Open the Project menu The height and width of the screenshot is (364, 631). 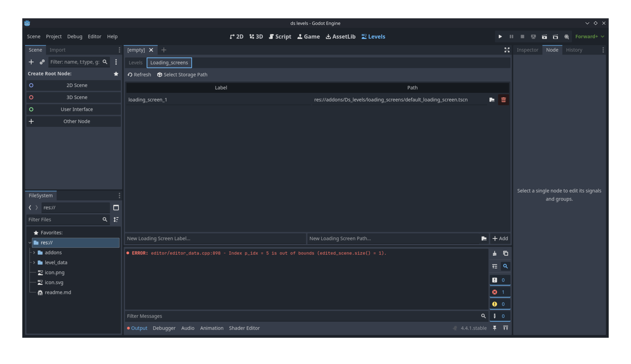(x=54, y=36)
